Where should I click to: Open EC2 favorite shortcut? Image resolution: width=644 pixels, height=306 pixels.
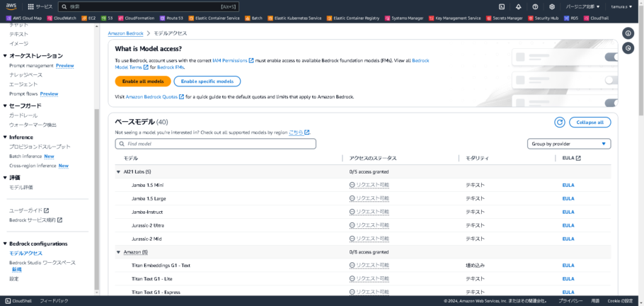[88, 18]
